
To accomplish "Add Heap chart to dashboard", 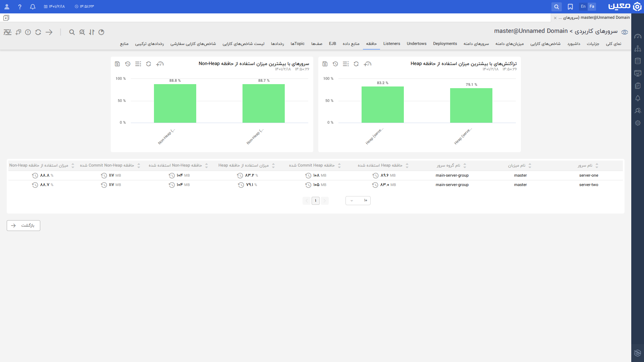I will point(367,64).
